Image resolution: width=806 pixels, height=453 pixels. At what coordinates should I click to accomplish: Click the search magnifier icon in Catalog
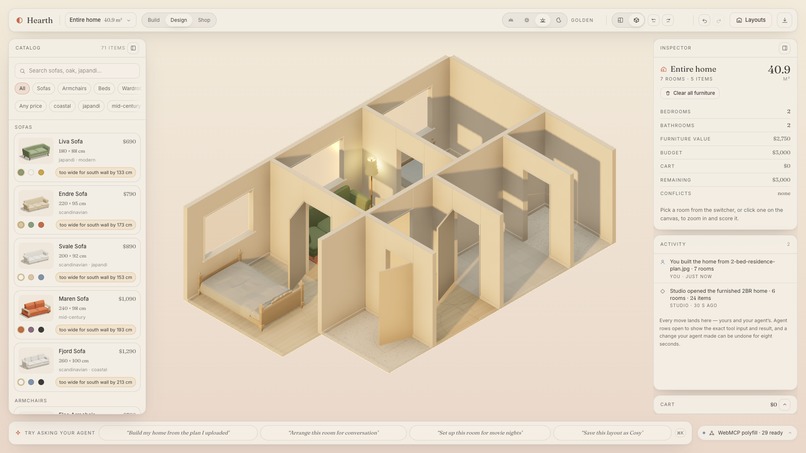22,71
